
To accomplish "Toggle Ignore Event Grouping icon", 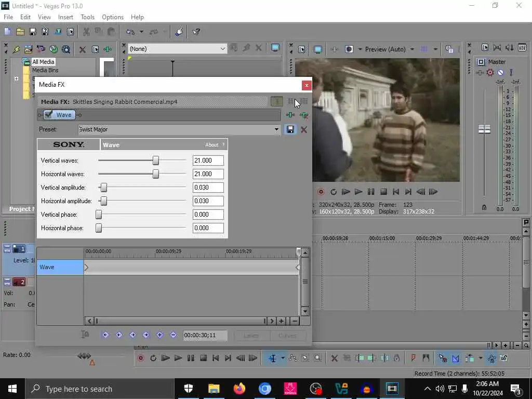I will (x=504, y=358).
